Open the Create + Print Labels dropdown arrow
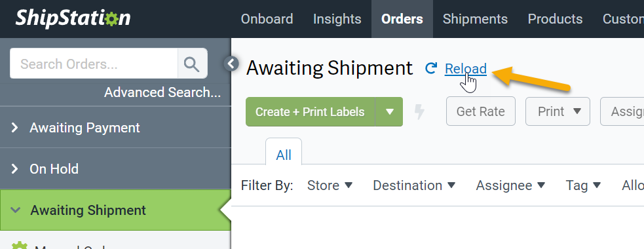The width and height of the screenshot is (644, 249). [x=389, y=112]
